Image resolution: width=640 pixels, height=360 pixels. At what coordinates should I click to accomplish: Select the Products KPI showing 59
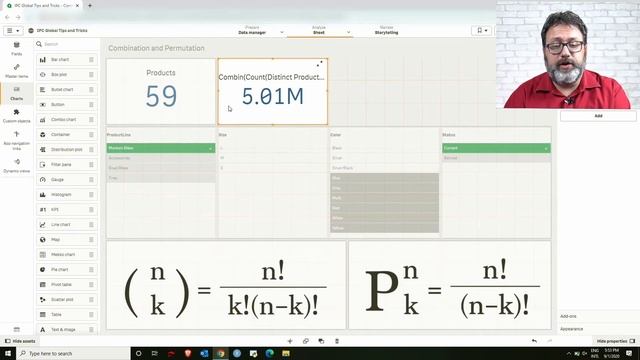point(161,91)
